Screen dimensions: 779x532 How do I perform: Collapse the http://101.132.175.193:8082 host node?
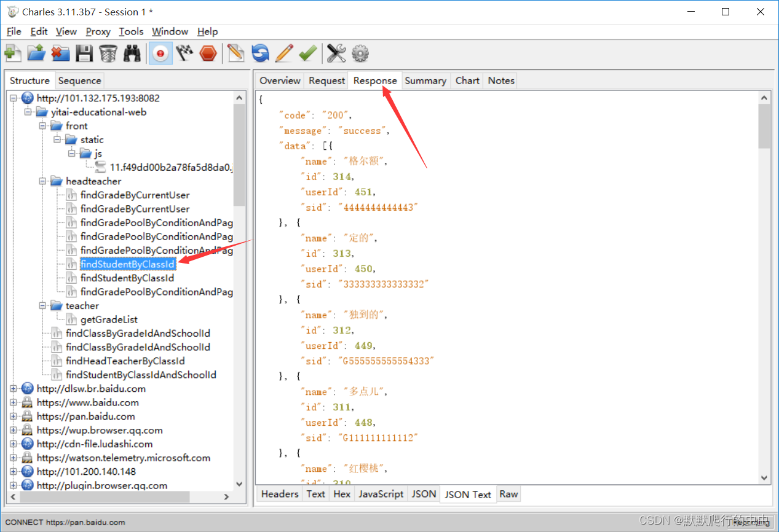[13, 98]
